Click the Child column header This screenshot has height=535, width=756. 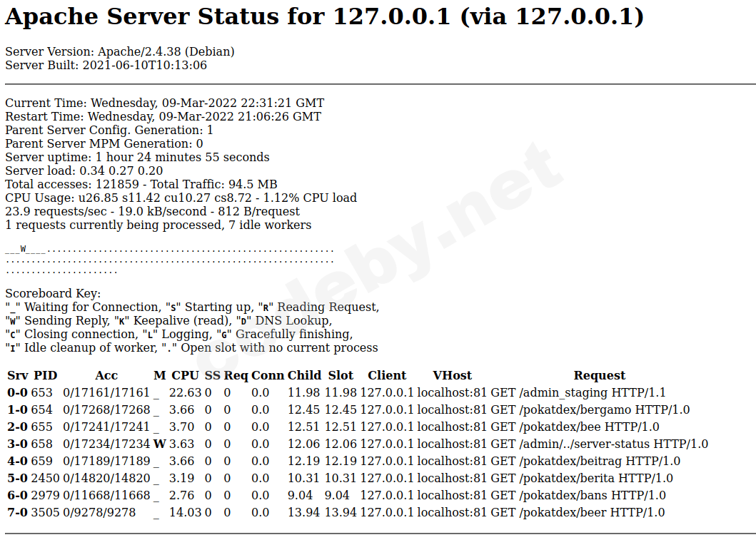[x=304, y=375]
